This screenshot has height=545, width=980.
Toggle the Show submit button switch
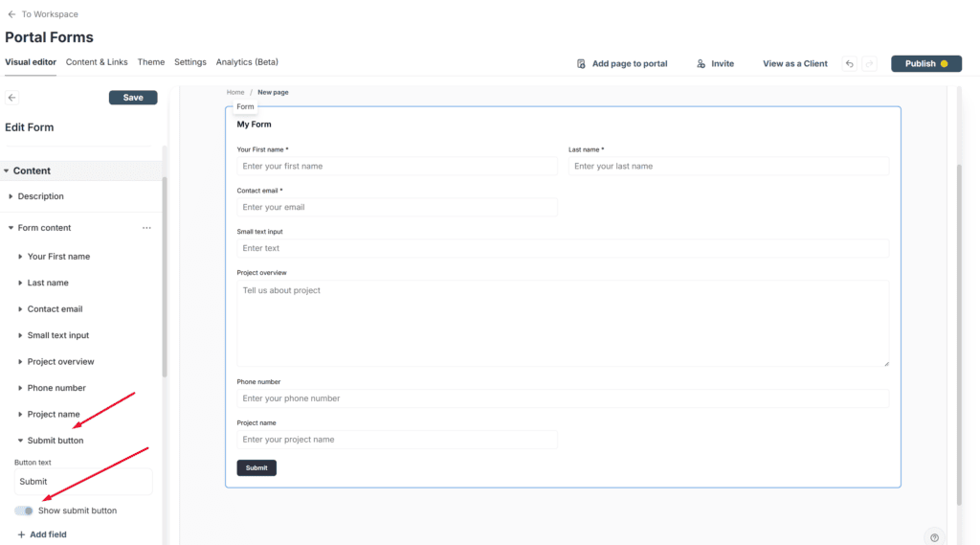tap(24, 511)
